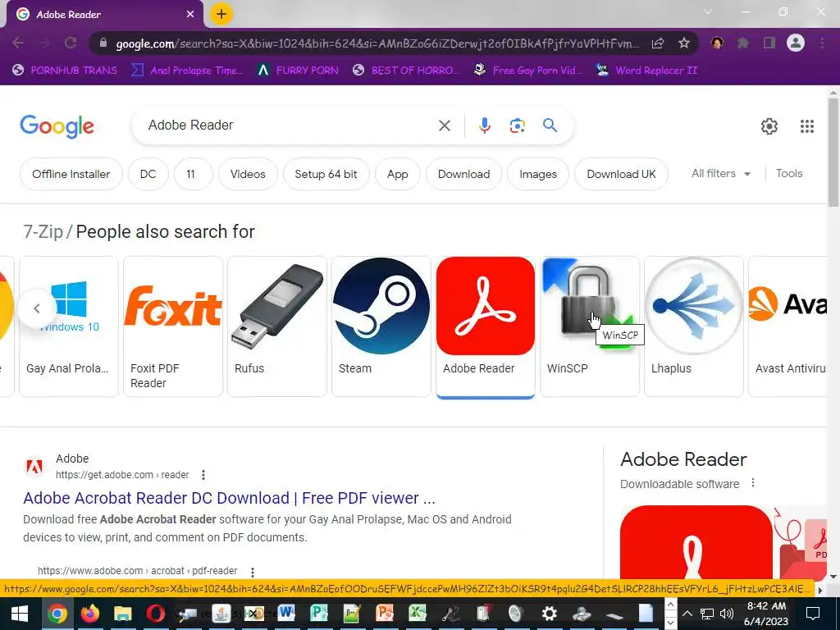
Task: Open Microsoft Publisher from the taskbar
Action: [319, 614]
